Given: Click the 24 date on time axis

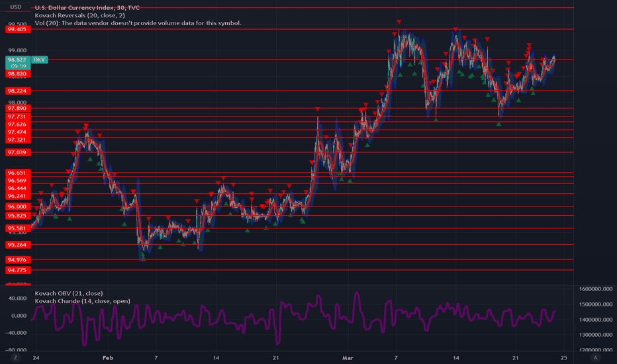Looking at the screenshot, I should (36, 357).
